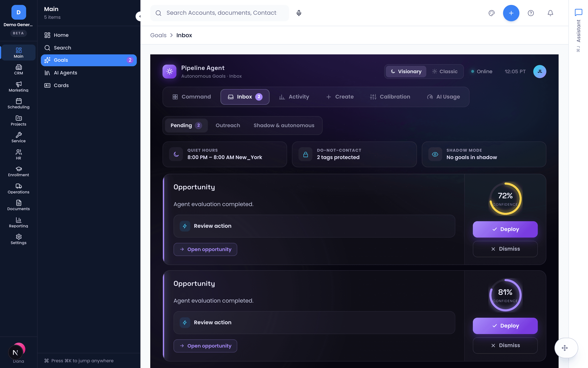Open the CRM module
The width and height of the screenshot is (588, 368).
point(18,70)
